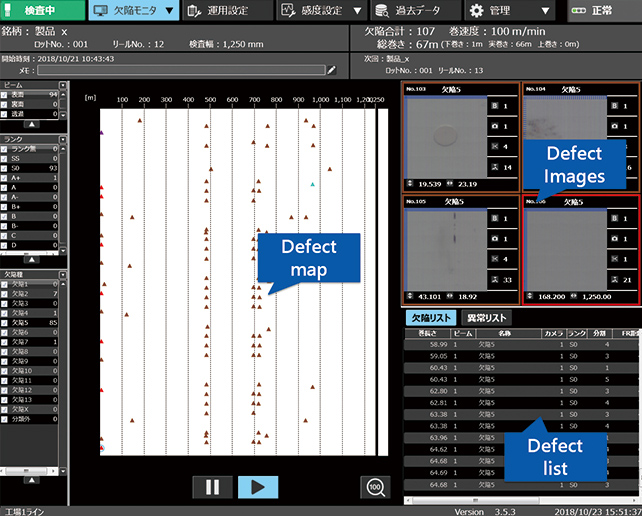642x516 pixels.
Task: Sort defect list by 分類 column
Action: (599, 333)
